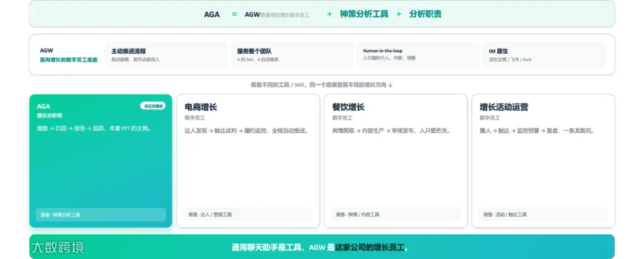This screenshot has width=644, height=259.
Task: Select the 主动推进流程 feature box
Action: [167, 54]
